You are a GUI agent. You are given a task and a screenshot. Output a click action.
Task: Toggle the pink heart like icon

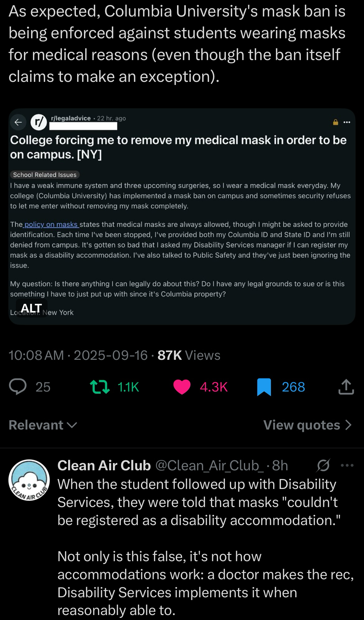coord(182,387)
